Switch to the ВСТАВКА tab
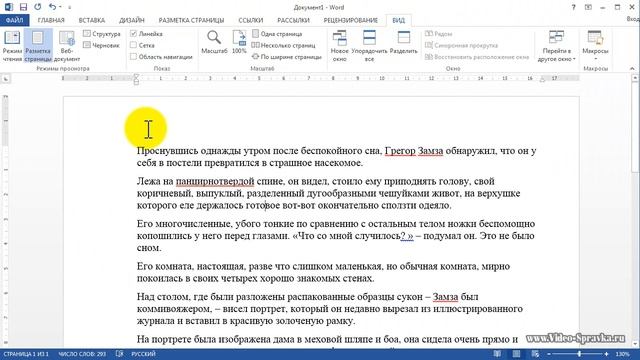Viewport: 640px width, 360px height. coord(92,20)
